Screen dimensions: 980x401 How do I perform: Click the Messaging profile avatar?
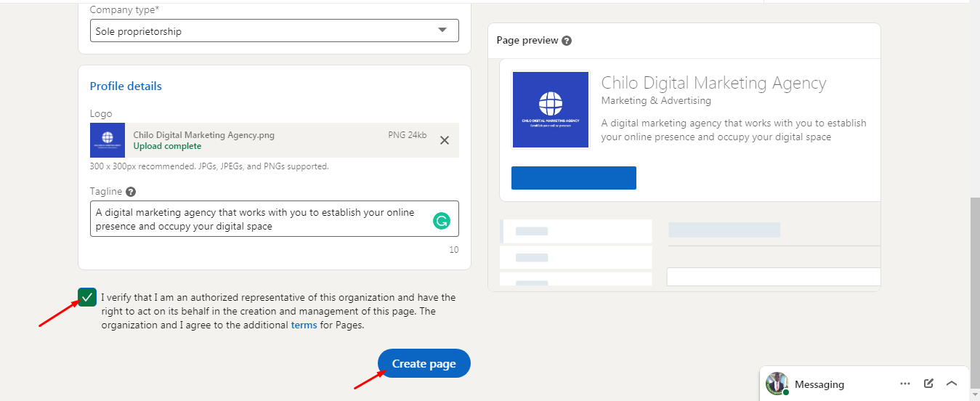pos(777,384)
